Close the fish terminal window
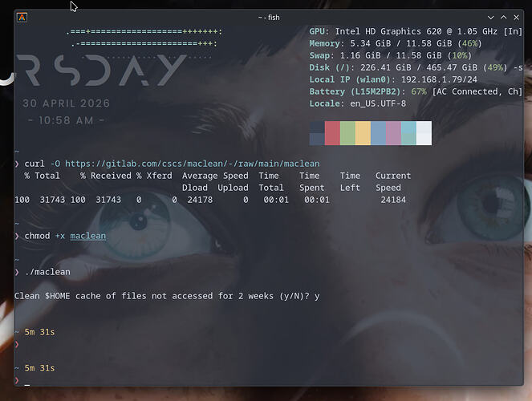This screenshot has height=401, width=532. click(x=517, y=18)
